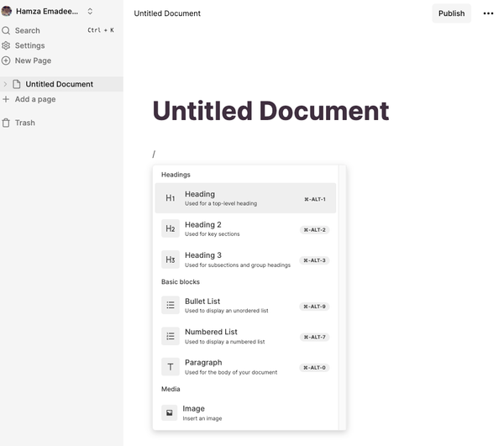504x446 pixels.
Task: Open Settings in the sidebar
Action: [x=61, y=45]
